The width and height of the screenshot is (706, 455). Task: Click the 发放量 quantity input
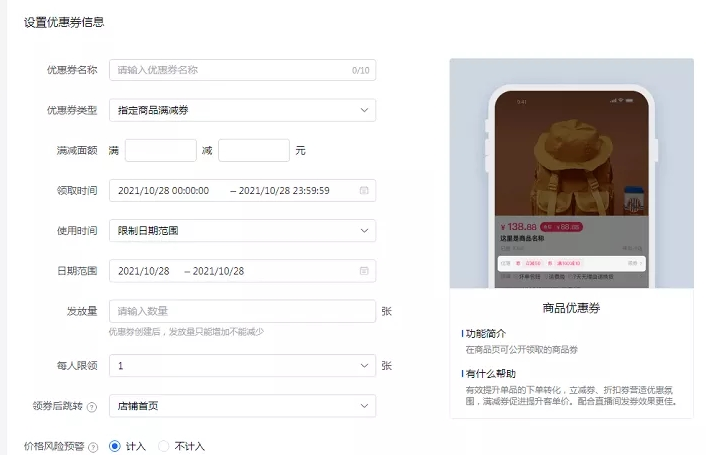(x=242, y=311)
